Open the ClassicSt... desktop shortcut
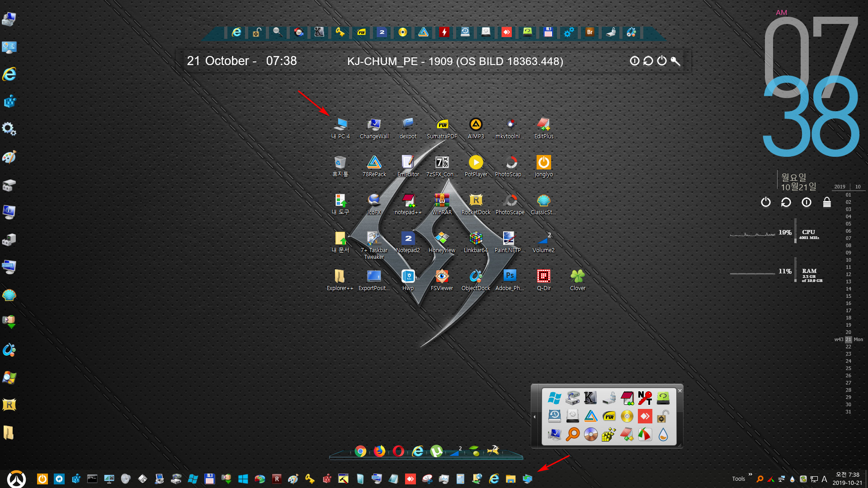The height and width of the screenshot is (488, 868). coord(543,204)
